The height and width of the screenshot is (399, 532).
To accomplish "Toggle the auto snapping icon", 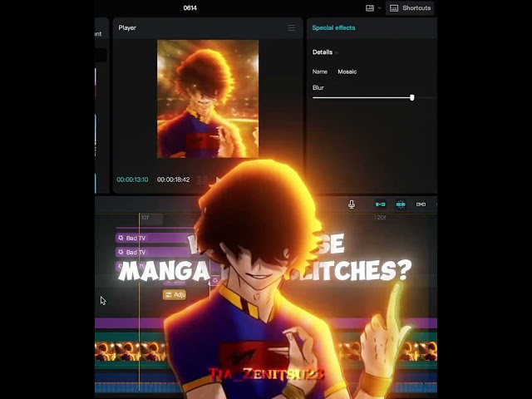I will (x=401, y=204).
